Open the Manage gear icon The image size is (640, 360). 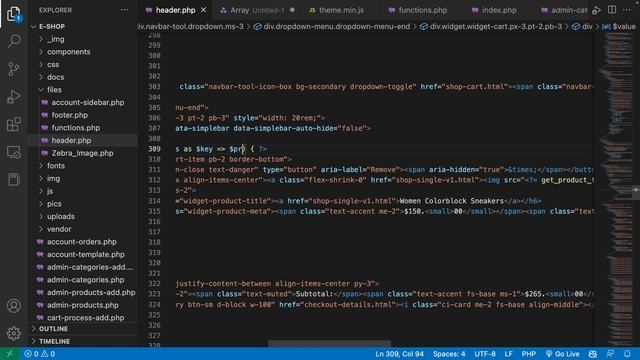pos(14,333)
